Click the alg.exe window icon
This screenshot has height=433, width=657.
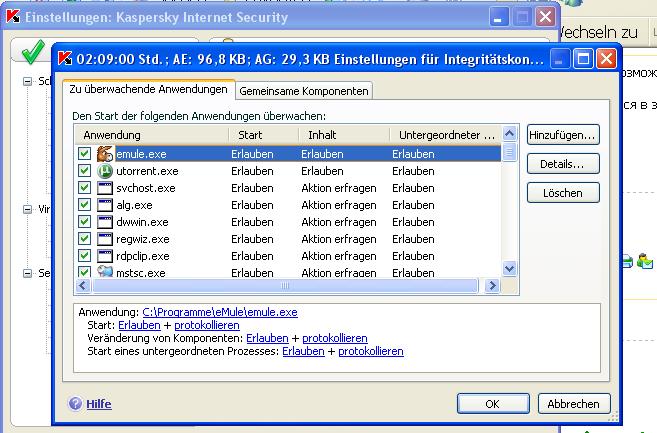(x=106, y=205)
